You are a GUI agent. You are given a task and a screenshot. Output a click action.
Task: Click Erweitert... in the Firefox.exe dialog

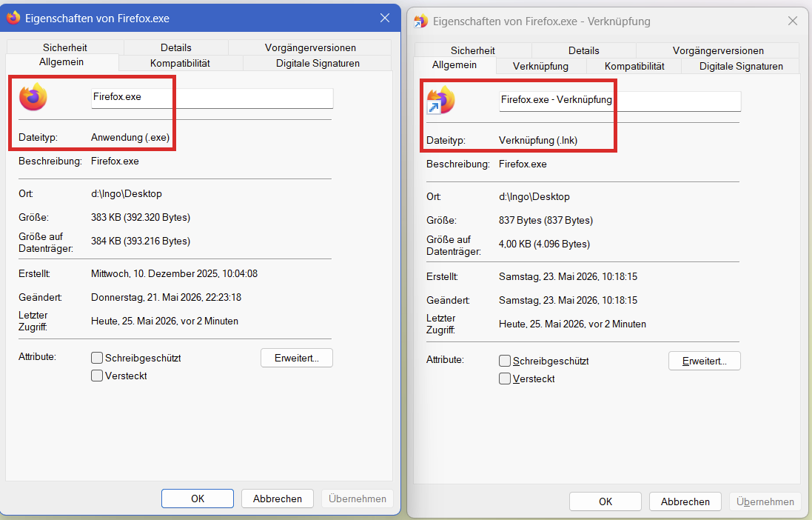coord(297,358)
